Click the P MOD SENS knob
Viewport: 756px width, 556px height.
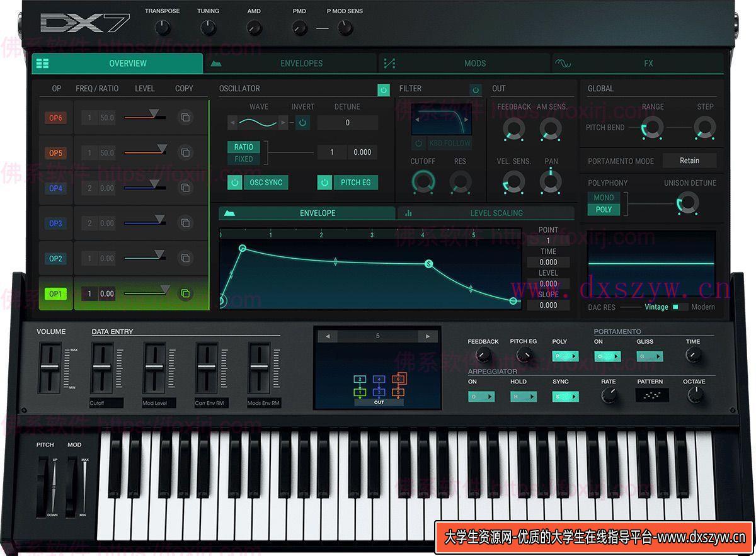click(345, 28)
